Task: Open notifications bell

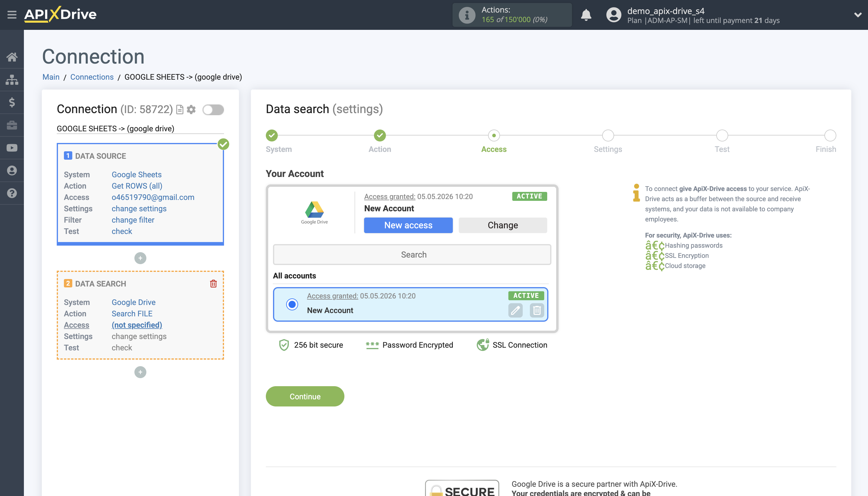Action: pos(586,15)
